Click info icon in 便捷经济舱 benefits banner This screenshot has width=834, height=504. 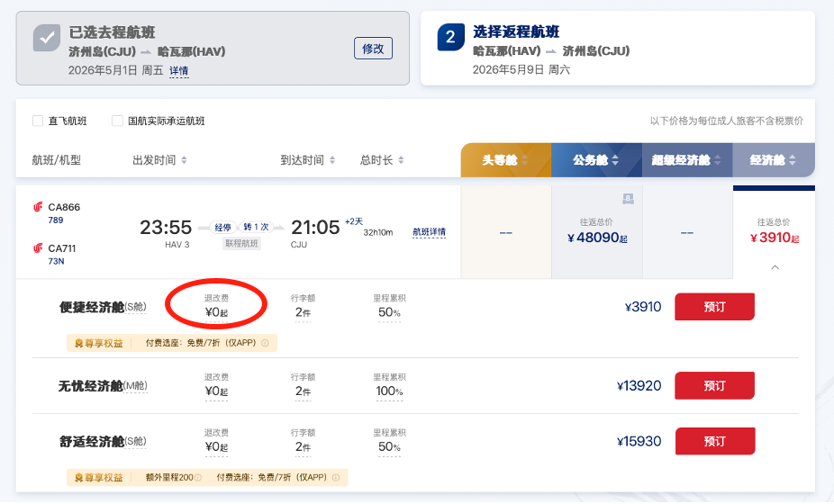click(x=265, y=343)
